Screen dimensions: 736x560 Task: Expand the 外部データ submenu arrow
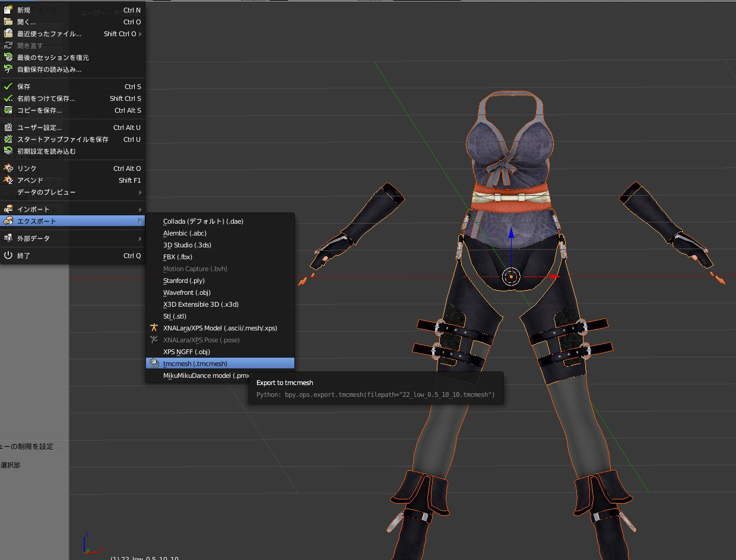click(141, 238)
